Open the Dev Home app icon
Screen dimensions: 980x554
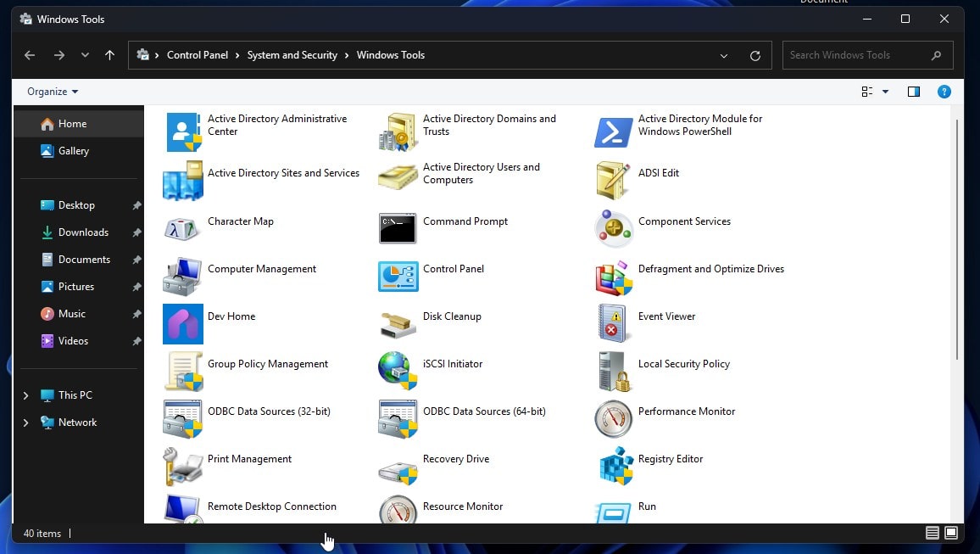(183, 323)
